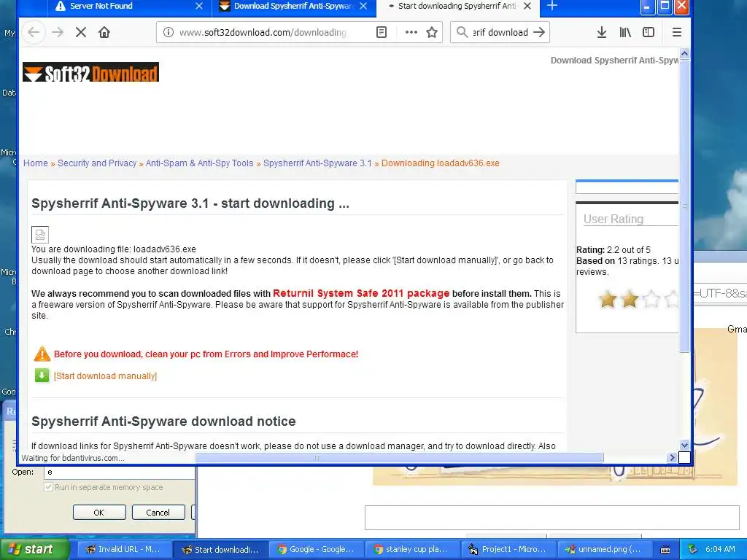Close the Server Not Found tab

[x=199, y=6]
